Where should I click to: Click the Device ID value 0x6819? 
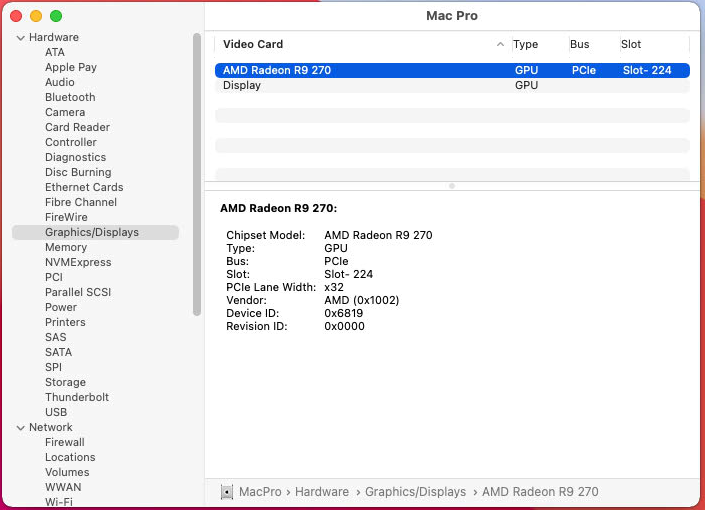[344, 313]
